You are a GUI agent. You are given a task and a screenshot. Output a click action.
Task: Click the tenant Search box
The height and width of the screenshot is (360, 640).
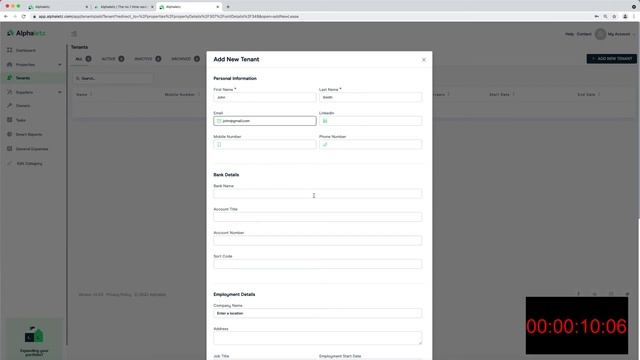113,78
